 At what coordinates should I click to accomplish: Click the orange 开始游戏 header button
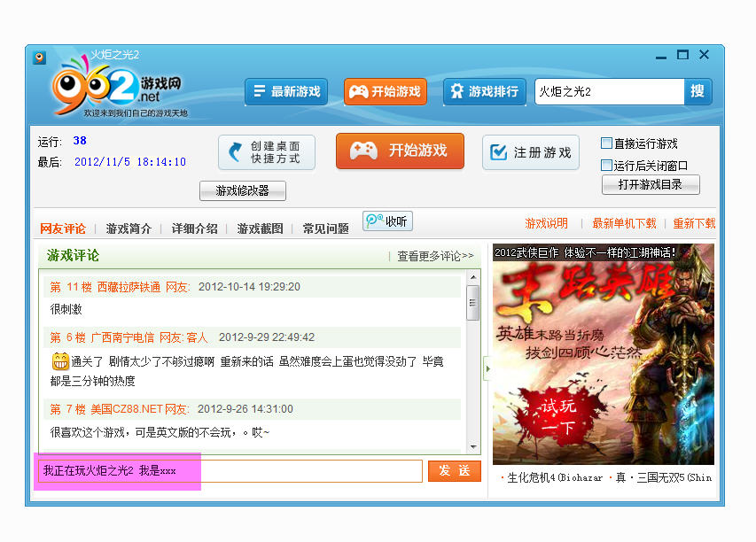point(386,91)
